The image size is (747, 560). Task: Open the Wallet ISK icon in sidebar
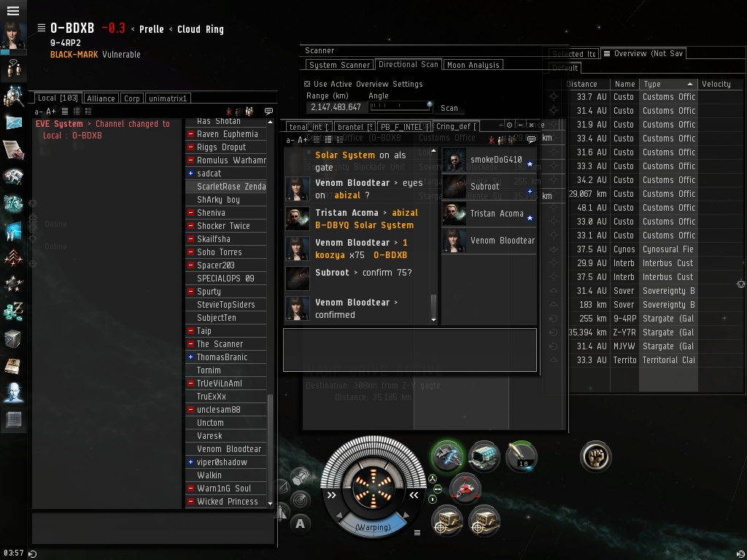tap(13, 311)
